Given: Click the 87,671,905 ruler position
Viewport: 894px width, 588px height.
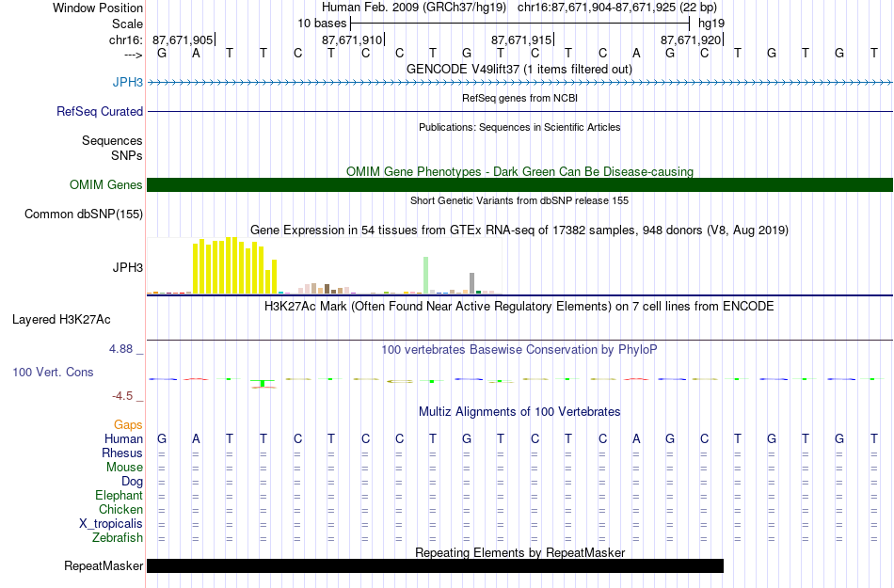Looking at the screenshot, I should click(x=183, y=40).
